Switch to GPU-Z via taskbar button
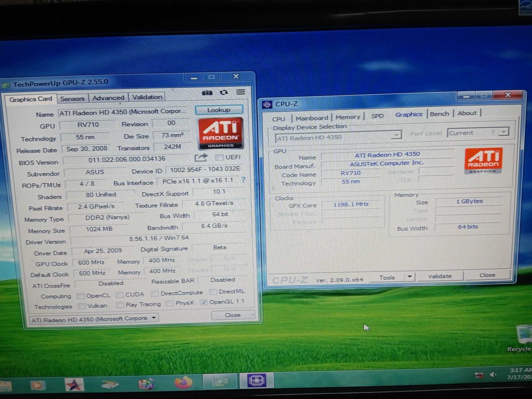This screenshot has height=399, width=532. point(220,381)
